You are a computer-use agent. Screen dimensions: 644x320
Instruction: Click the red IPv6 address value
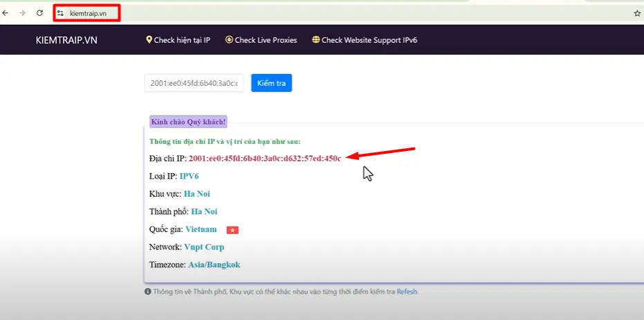coord(265,159)
